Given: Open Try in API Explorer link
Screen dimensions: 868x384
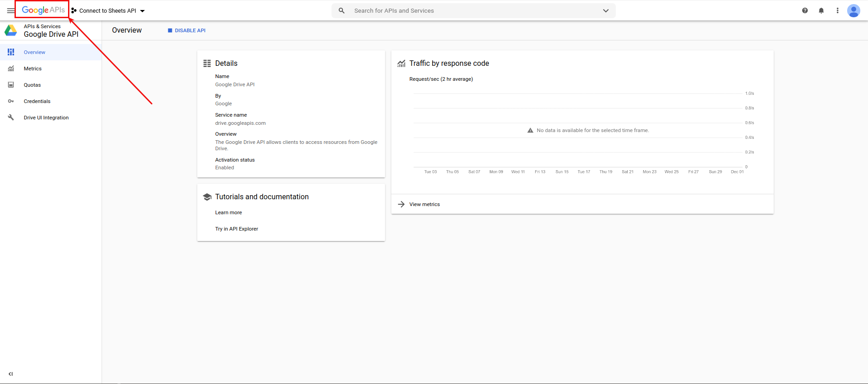Looking at the screenshot, I should pyautogui.click(x=237, y=229).
